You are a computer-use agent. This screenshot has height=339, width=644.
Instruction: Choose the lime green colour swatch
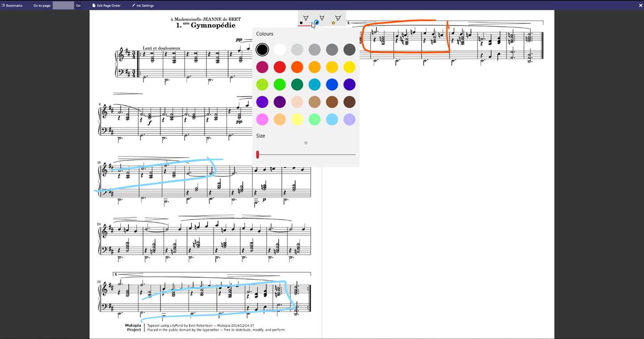[x=263, y=85]
